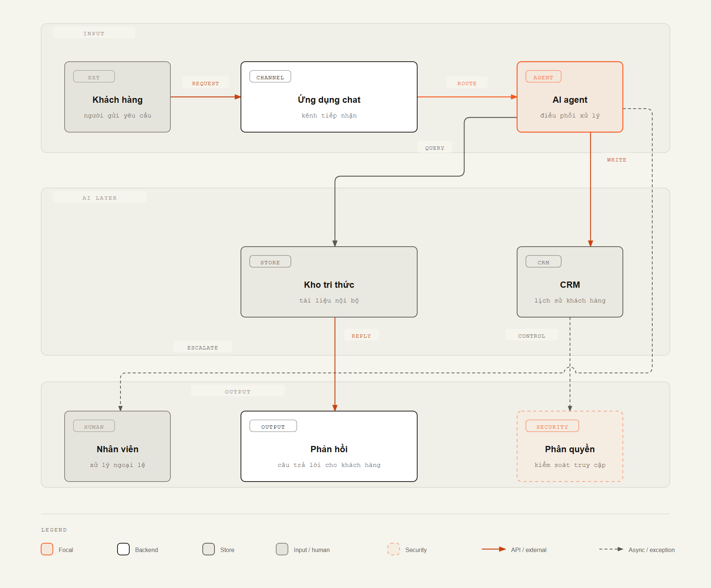The width and height of the screenshot is (711, 588).
Task: Click the ROUTE edge label
Action: [x=467, y=83]
